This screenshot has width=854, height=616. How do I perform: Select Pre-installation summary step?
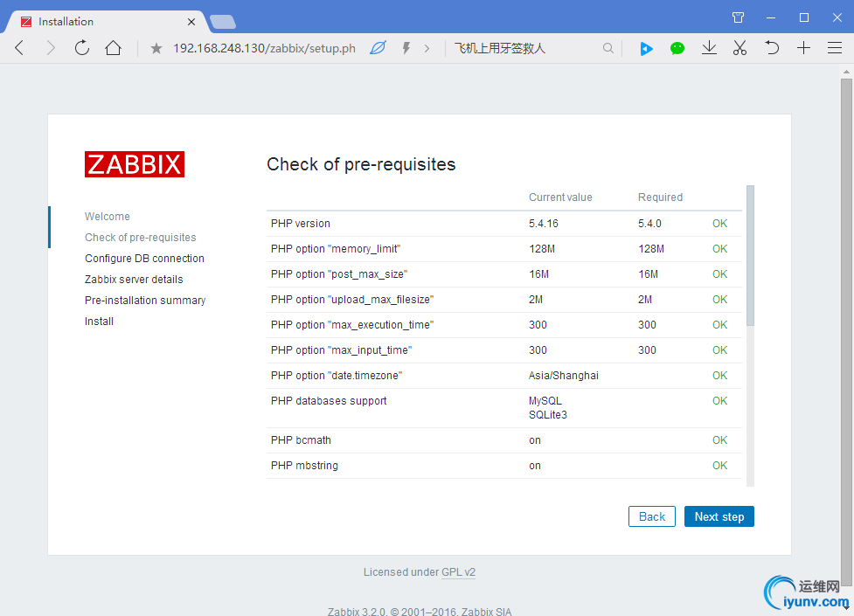point(145,300)
